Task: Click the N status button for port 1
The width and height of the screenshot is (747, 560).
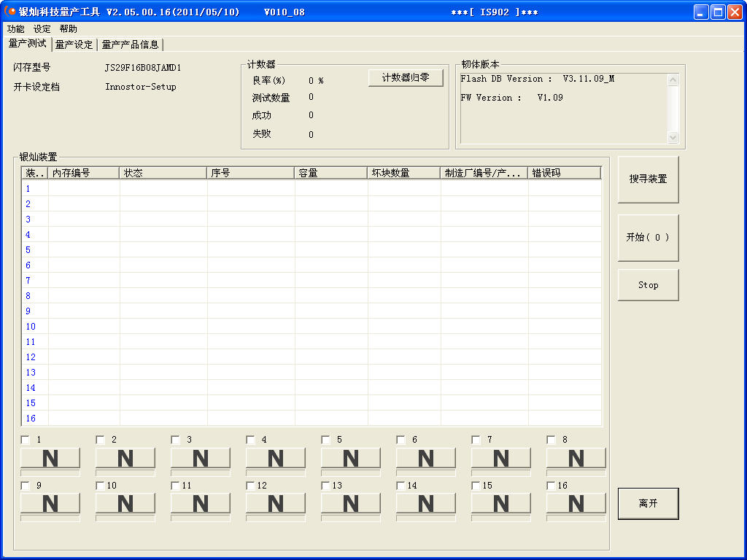Action: [50, 458]
